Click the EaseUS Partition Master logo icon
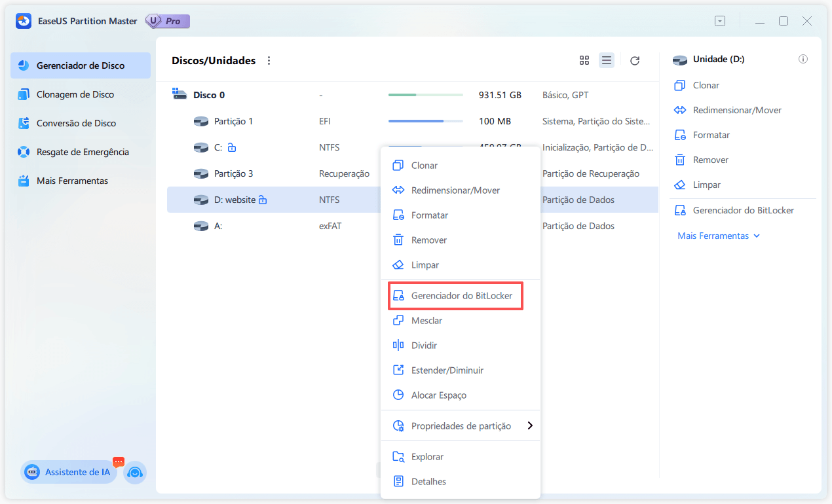The image size is (832, 504). pos(24,21)
